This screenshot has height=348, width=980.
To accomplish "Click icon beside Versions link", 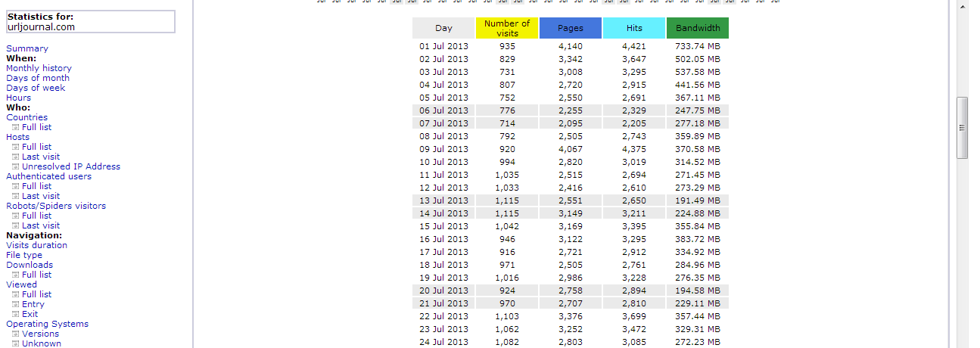I will point(15,334).
